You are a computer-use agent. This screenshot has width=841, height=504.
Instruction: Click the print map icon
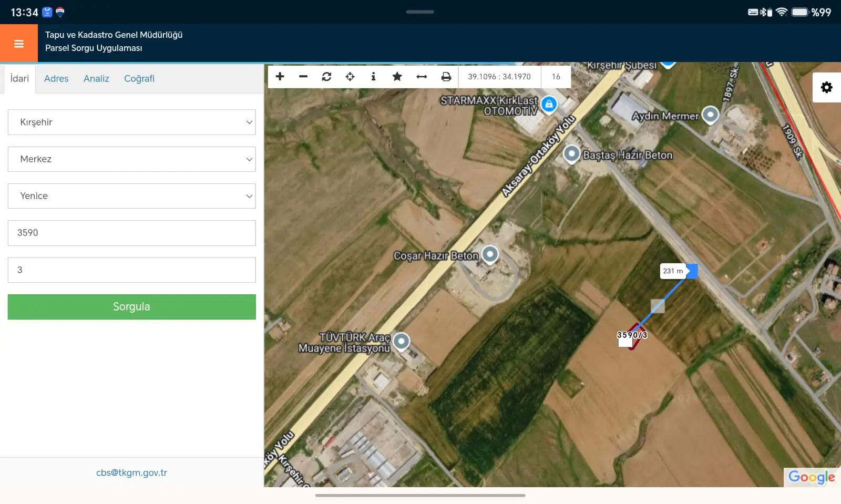[x=446, y=77]
